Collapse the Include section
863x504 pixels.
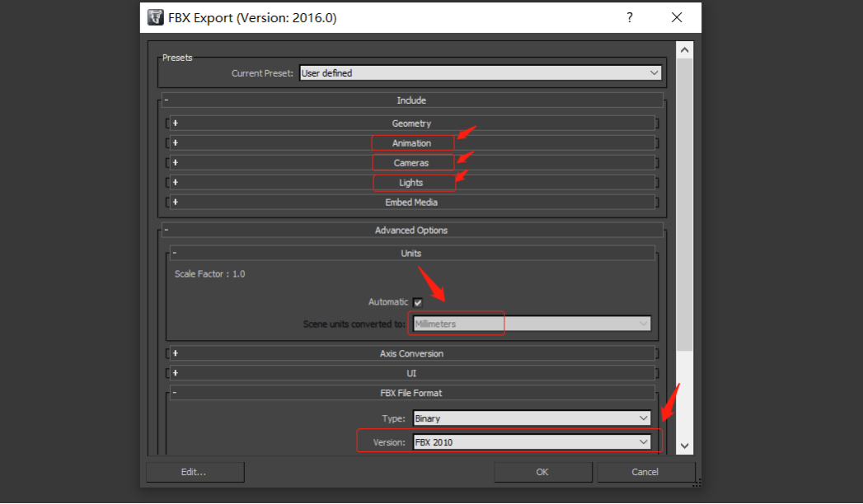click(x=411, y=100)
